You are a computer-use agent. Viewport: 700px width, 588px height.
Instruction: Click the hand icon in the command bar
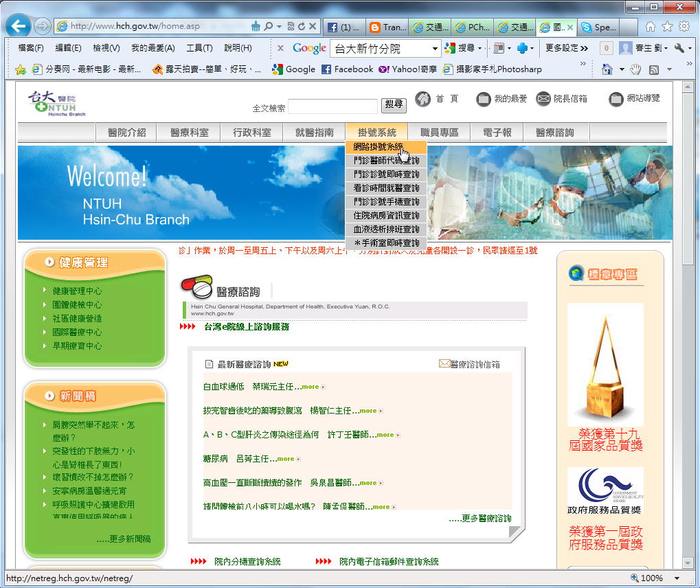[635, 69]
